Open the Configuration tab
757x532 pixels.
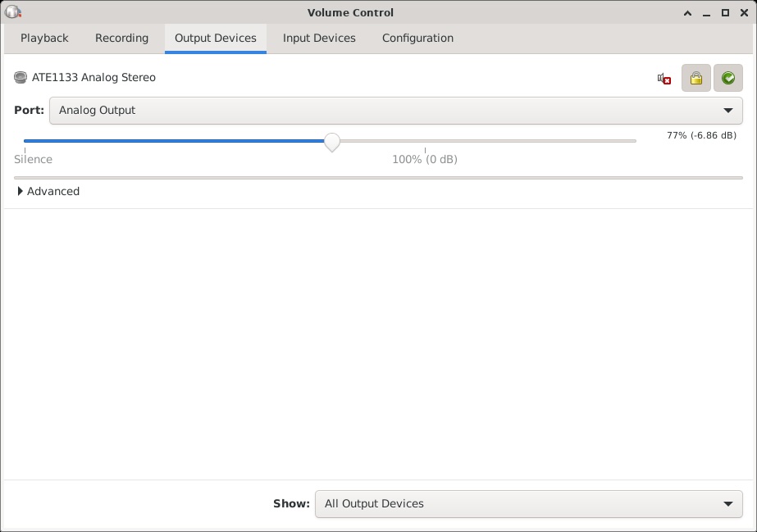coord(417,38)
